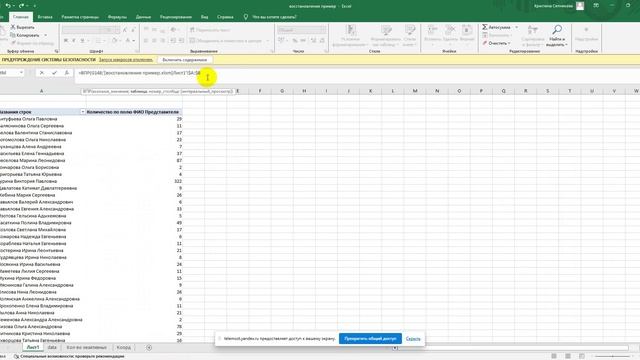
Task: Add a new sheet with plus button
Action: (149, 347)
